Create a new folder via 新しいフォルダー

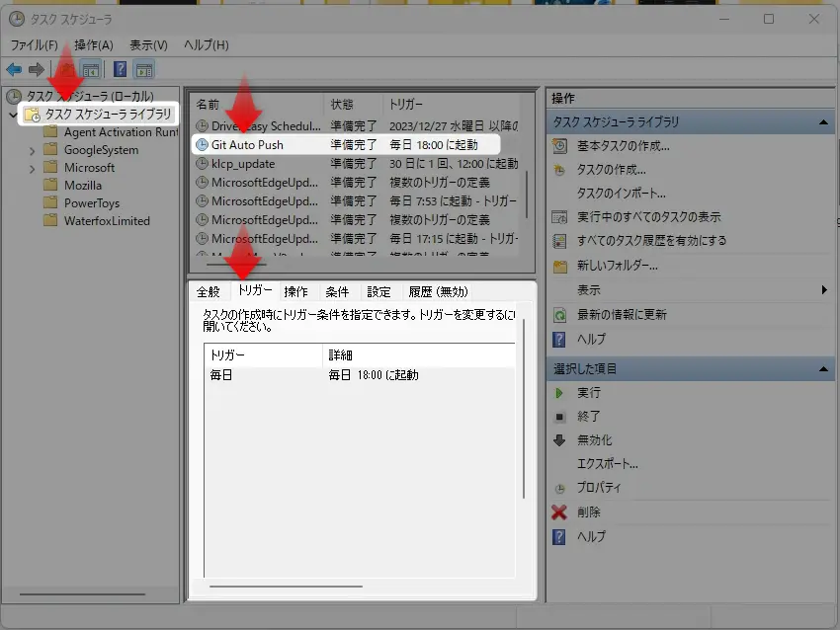click(618, 266)
